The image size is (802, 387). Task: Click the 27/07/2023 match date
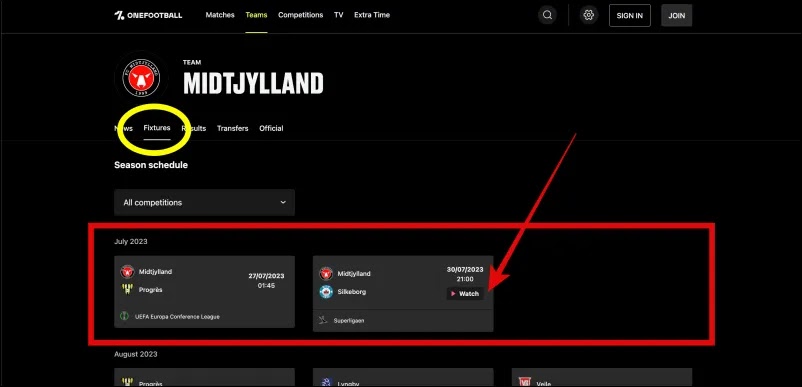266,276
